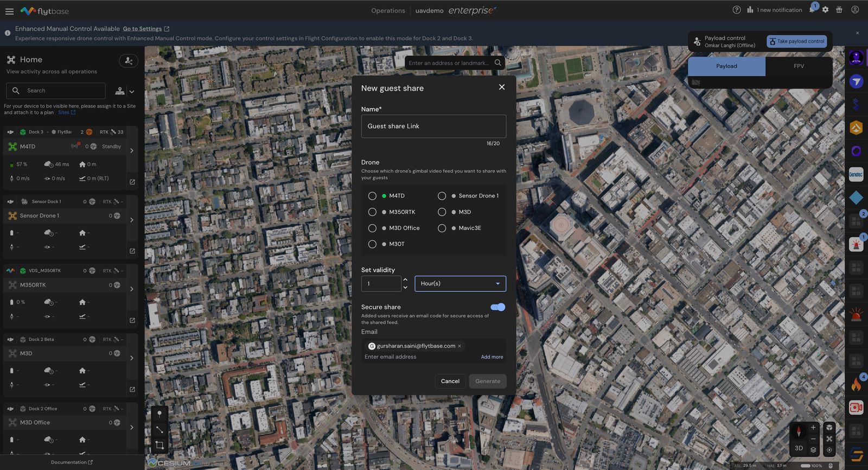This screenshot has height=470, width=868.
Task: Click the recenter target icon on map
Action: (x=829, y=450)
